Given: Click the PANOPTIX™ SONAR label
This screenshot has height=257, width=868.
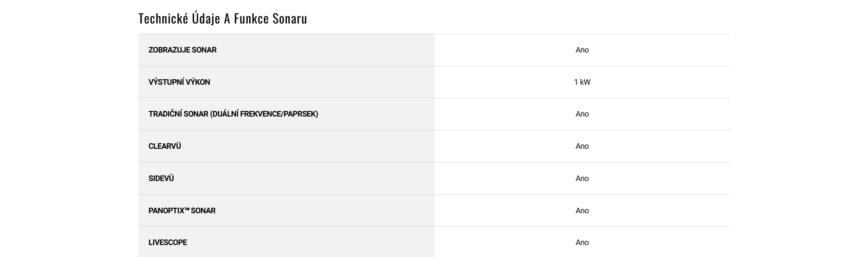Looking at the screenshot, I should click(x=182, y=210).
